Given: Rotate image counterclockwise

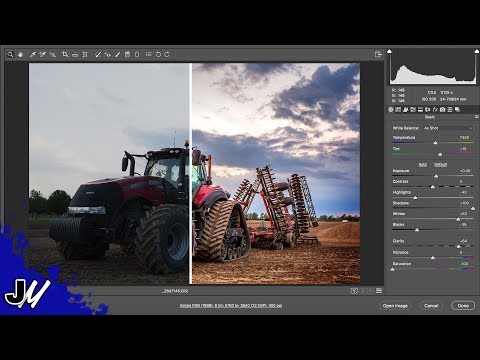Looking at the screenshot, I should pyautogui.click(x=158, y=54).
